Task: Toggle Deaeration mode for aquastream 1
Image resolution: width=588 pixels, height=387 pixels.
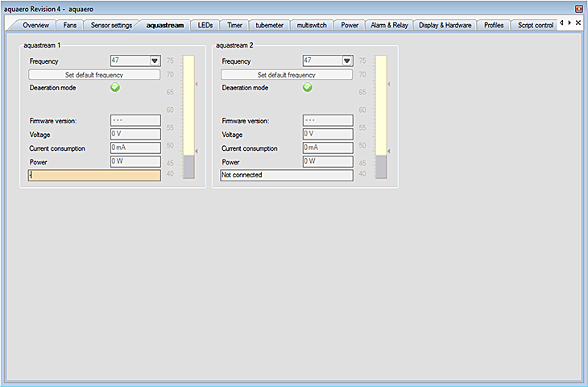Action: point(115,87)
